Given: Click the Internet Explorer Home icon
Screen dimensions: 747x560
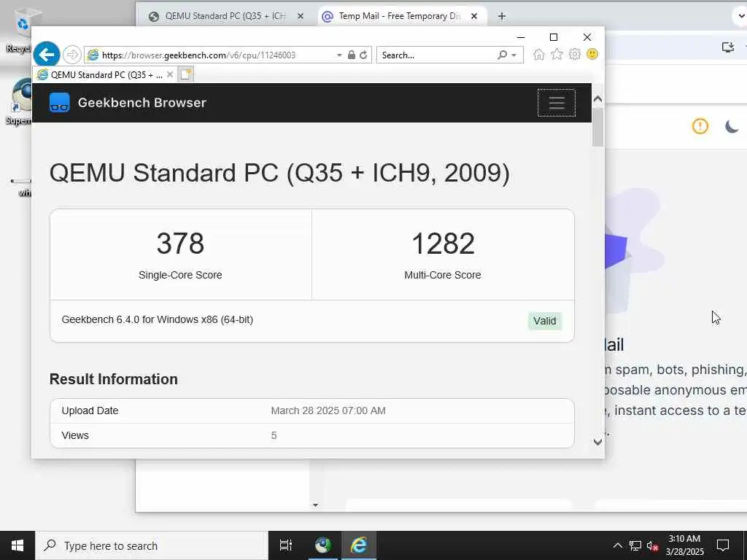Looking at the screenshot, I should [x=539, y=54].
